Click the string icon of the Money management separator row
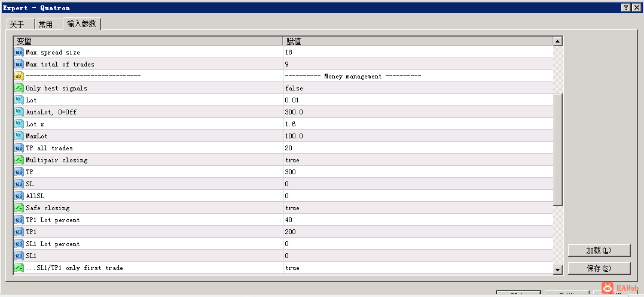Screen dimensions: 644x297 (19, 76)
